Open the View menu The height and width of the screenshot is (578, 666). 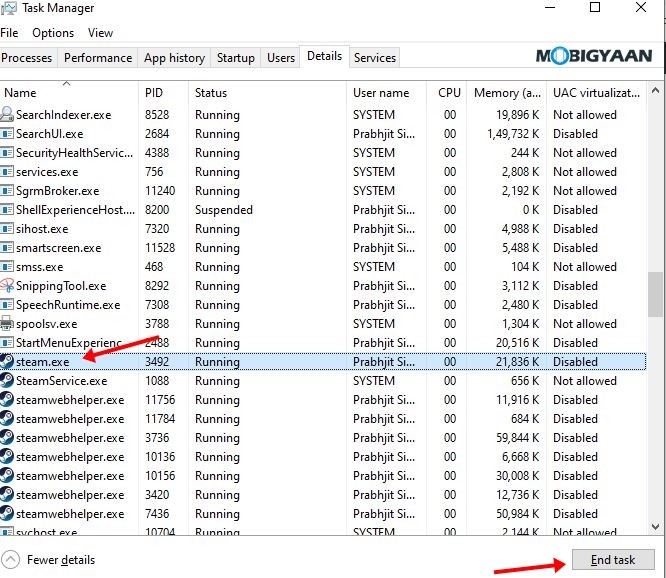pyautogui.click(x=100, y=33)
